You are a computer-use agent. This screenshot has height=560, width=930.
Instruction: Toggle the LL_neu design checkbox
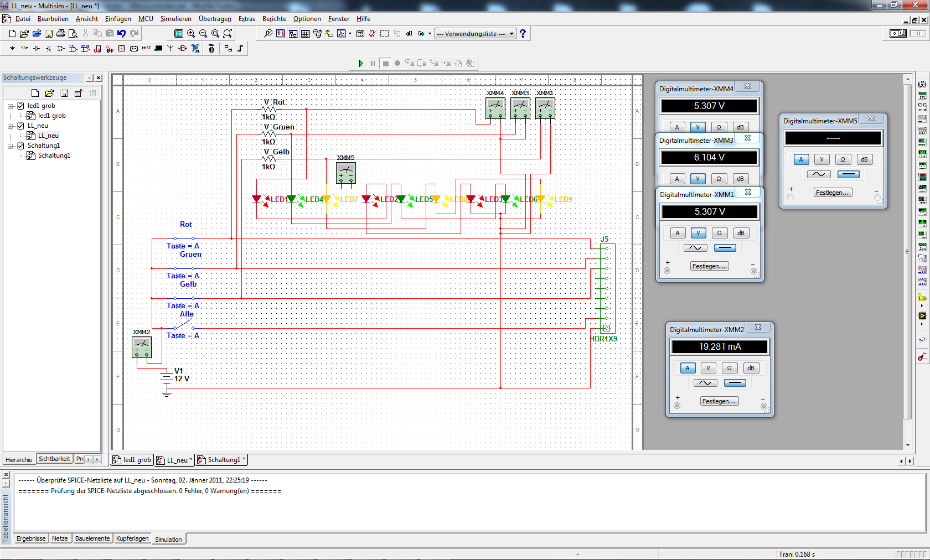pyautogui.click(x=20, y=126)
